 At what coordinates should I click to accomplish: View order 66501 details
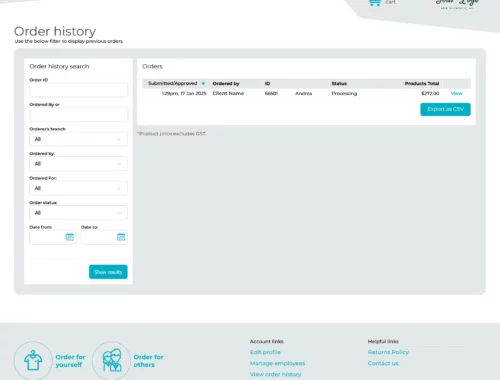click(456, 93)
